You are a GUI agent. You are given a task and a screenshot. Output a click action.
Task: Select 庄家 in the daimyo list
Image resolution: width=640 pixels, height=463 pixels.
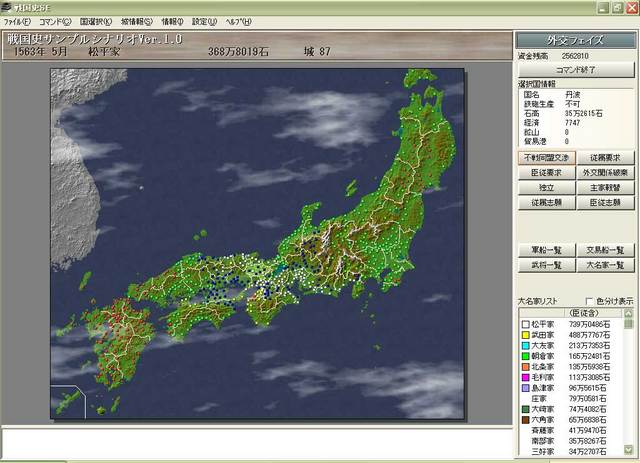click(x=571, y=399)
